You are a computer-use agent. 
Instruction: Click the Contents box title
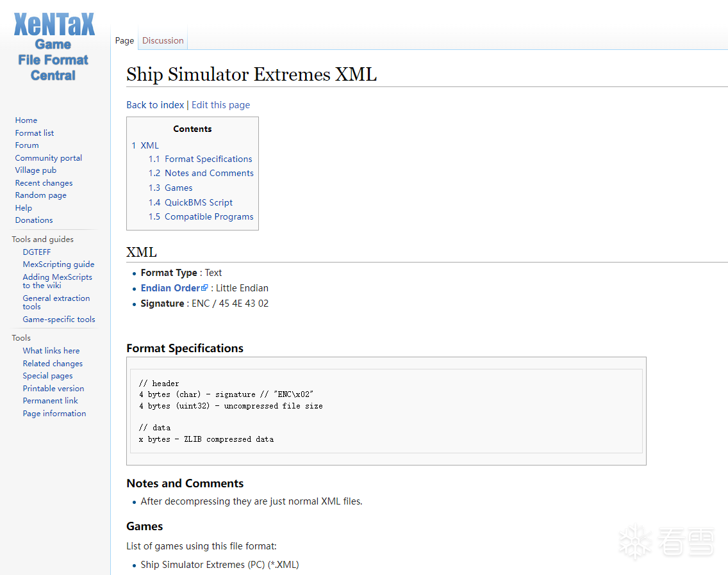(x=192, y=129)
